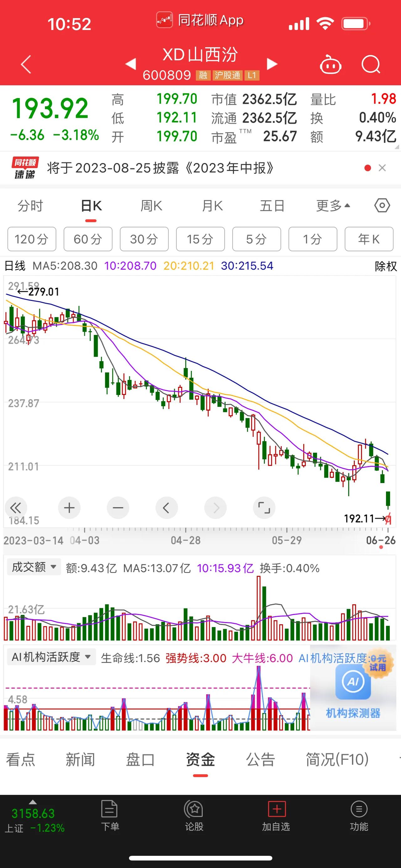The height and width of the screenshot is (868, 401).
Task: Open the 新闻 section tab
Action: (80, 760)
